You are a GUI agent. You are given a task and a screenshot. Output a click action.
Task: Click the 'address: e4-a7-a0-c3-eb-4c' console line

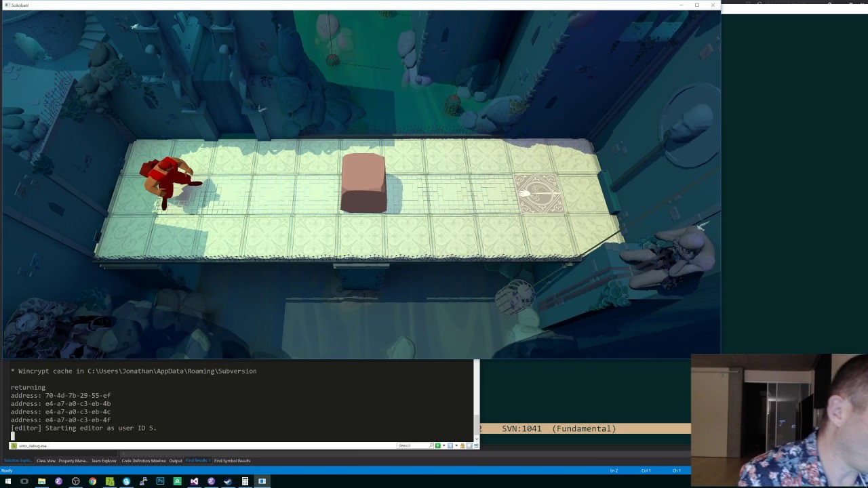(x=60, y=412)
